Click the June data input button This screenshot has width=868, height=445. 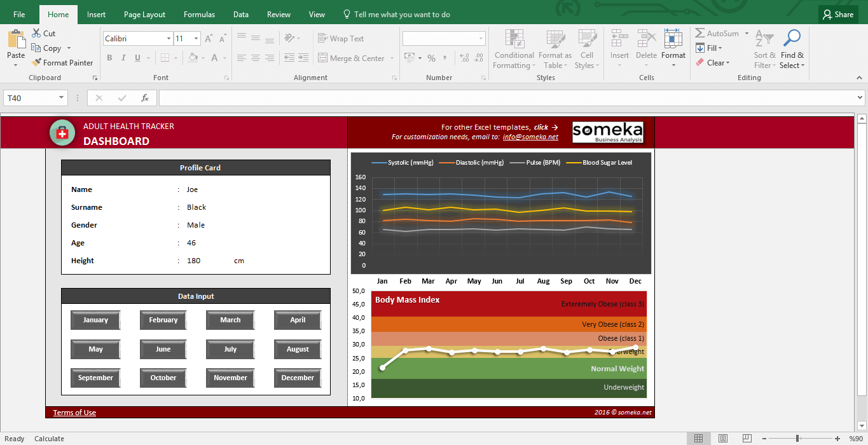pyautogui.click(x=163, y=349)
